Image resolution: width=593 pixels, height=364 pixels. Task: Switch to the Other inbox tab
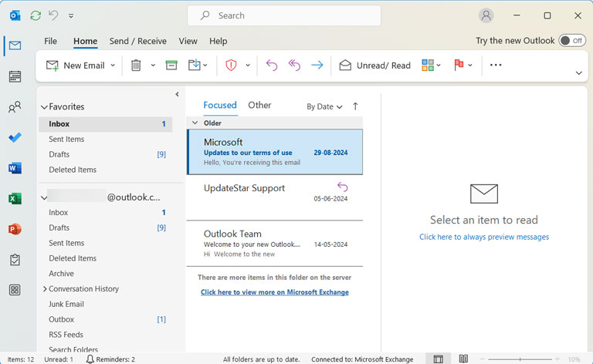pyautogui.click(x=259, y=106)
